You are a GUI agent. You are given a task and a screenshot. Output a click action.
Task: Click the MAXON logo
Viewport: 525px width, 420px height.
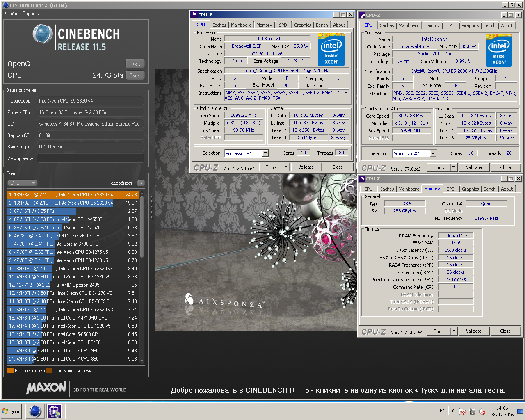pyautogui.click(x=46, y=387)
